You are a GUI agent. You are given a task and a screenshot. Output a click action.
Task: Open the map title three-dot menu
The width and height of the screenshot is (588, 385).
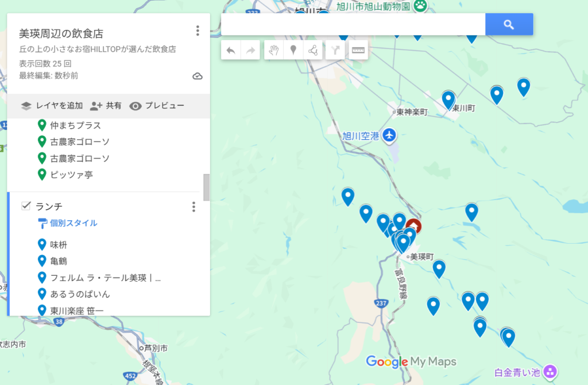pyautogui.click(x=198, y=30)
